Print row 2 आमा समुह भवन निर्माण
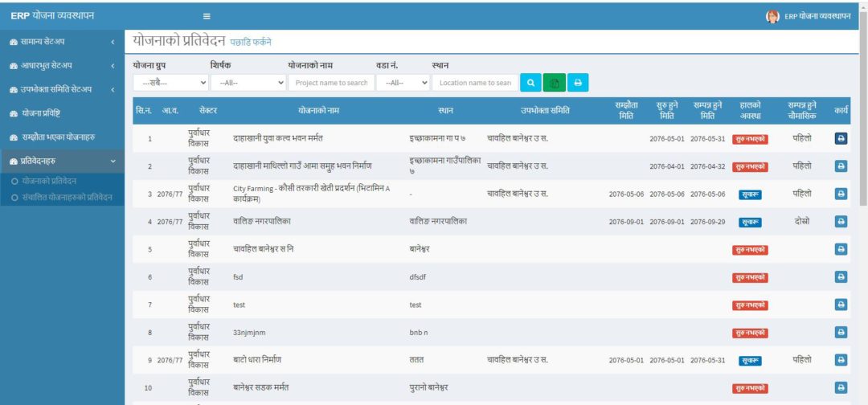Viewport: 868px width, 405px height. [841, 166]
